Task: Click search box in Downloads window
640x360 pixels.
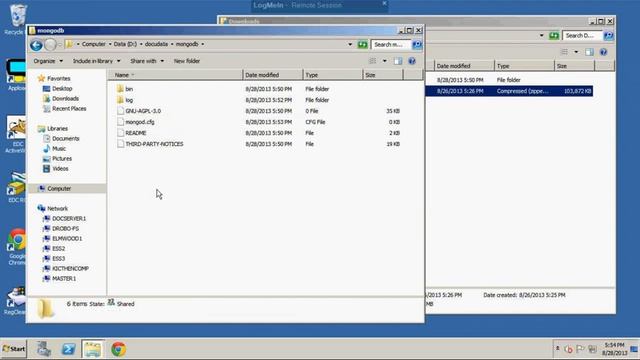Action: 582,36
